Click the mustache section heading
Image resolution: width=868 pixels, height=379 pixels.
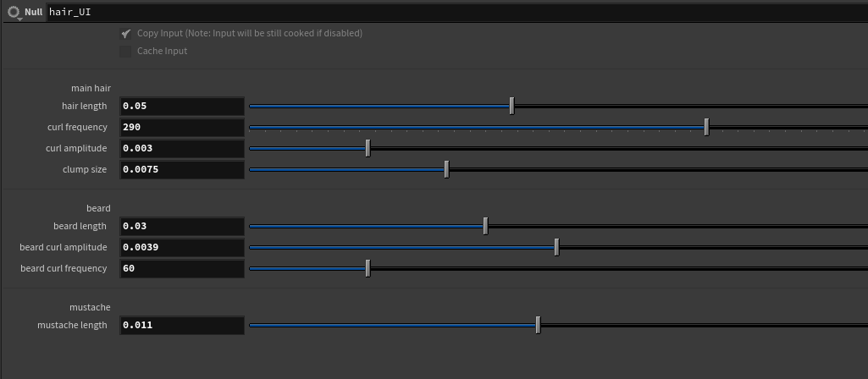coord(91,307)
